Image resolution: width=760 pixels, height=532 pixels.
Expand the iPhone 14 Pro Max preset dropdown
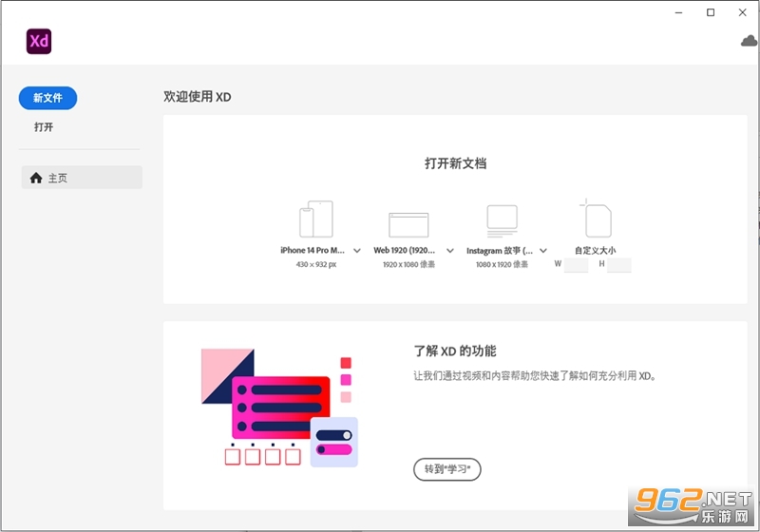[357, 251]
